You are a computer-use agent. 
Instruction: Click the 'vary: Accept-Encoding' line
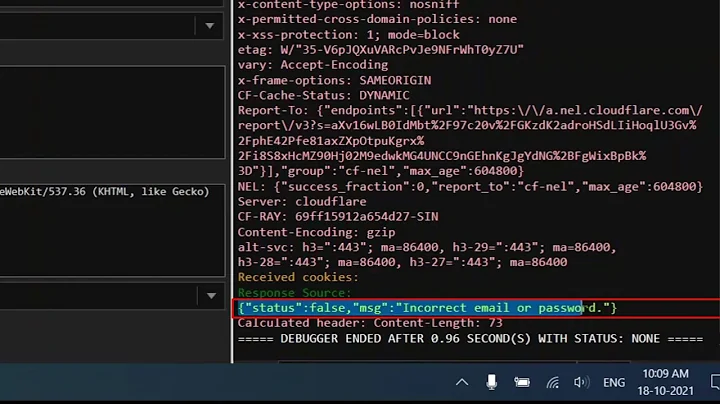click(x=313, y=65)
